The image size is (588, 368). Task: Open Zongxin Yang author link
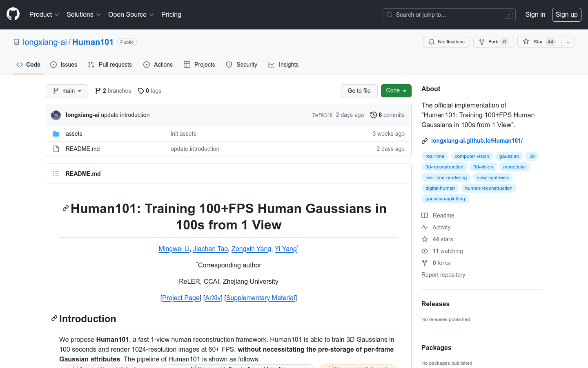tap(251, 249)
